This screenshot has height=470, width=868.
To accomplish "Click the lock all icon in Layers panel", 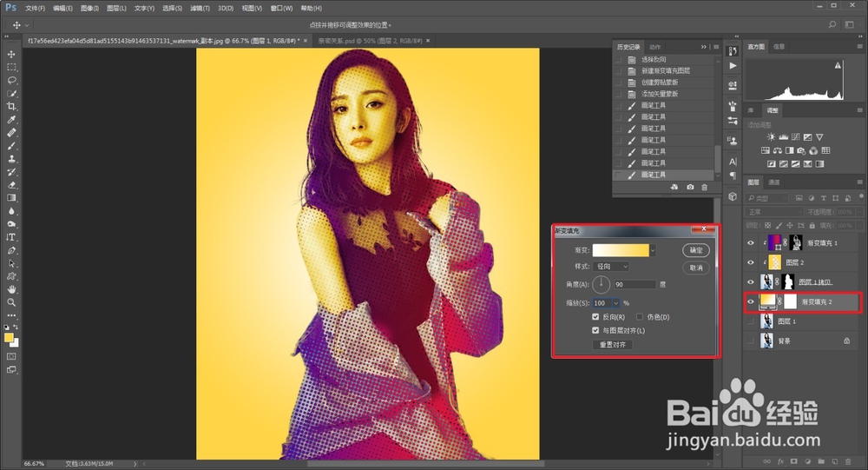I will (x=812, y=226).
